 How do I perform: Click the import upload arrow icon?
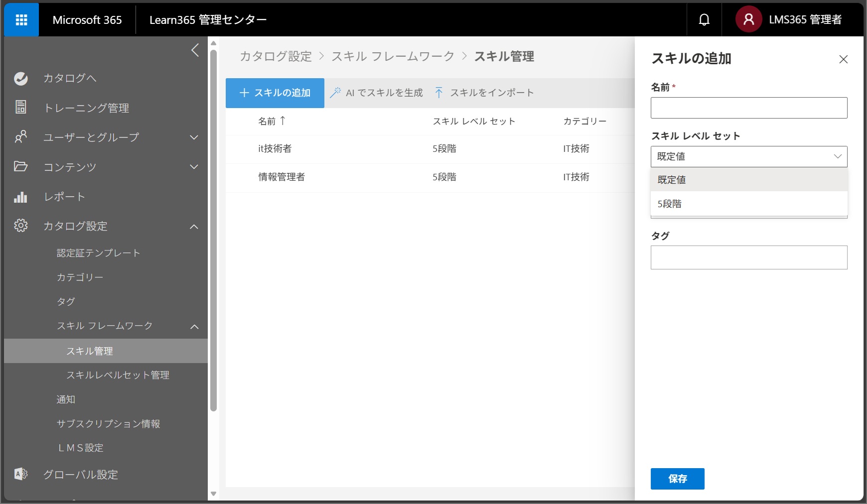439,93
